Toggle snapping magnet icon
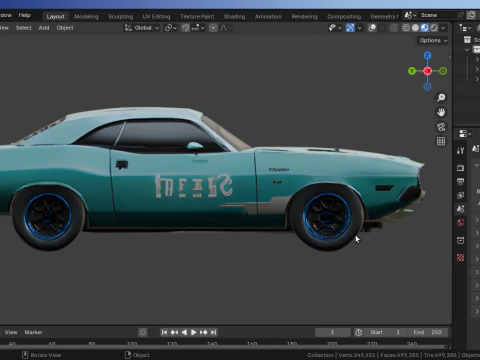 point(186,28)
